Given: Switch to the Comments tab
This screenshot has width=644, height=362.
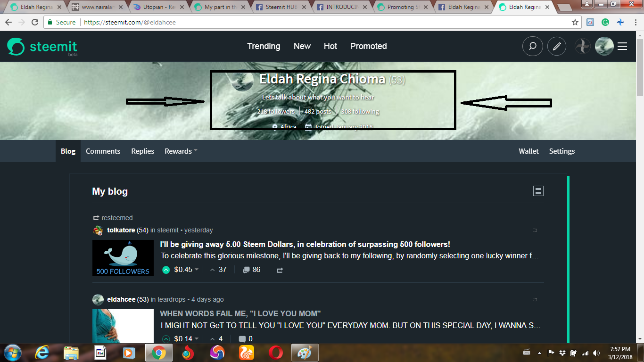Looking at the screenshot, I should (103, 151).
